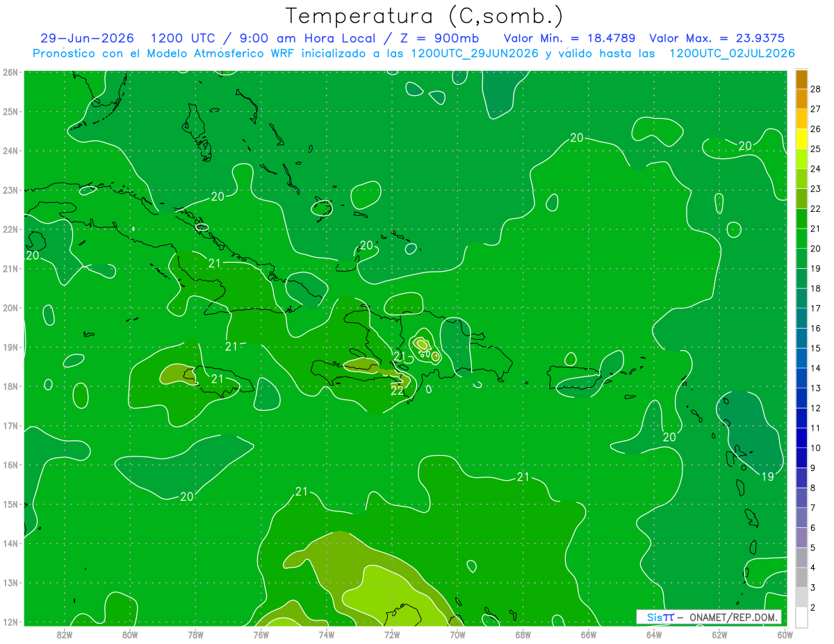
Task: Click the "62W" longitude axis label
Action: pos(719,634)
